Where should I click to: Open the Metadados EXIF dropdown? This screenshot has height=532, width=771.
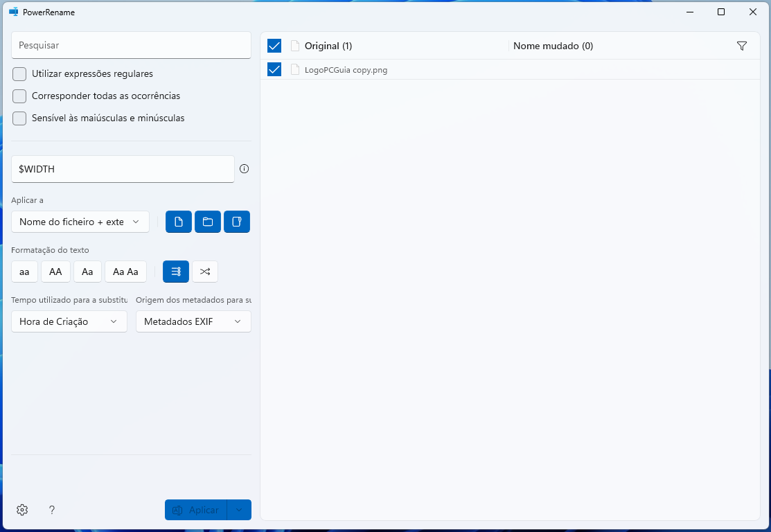point(193,321)
